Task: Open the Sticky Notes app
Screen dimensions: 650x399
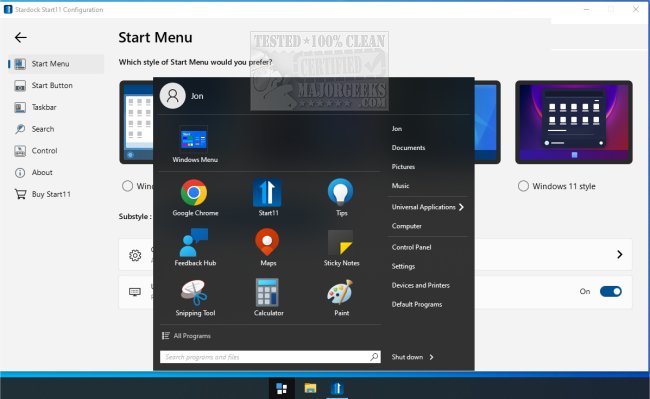Action: pos(341,248)
